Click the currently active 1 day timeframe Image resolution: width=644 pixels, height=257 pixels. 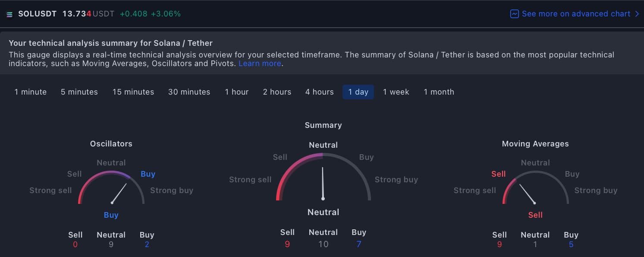[x=358, y=92]
